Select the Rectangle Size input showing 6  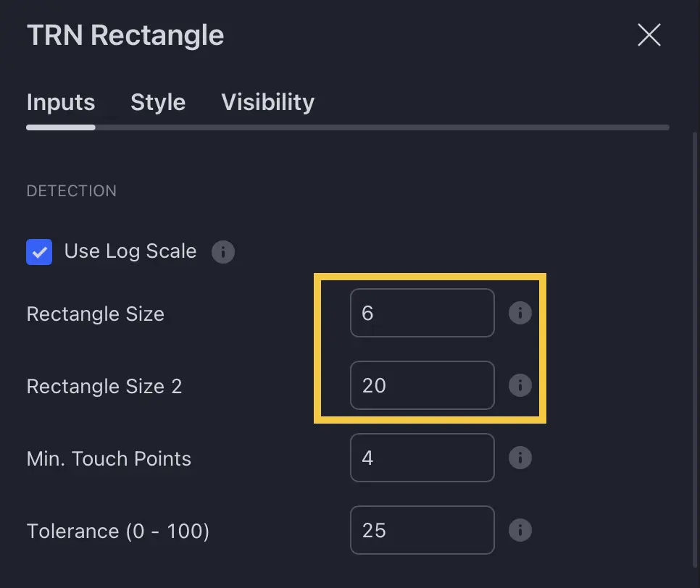(x=422, y=313)
